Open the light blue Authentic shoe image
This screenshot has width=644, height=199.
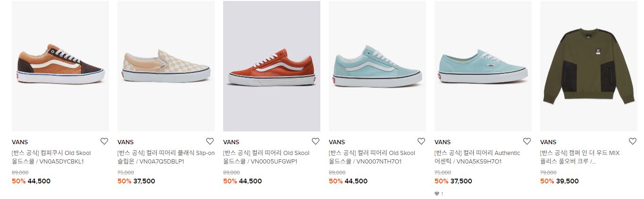pyautogui.click(x=483, y=66)
